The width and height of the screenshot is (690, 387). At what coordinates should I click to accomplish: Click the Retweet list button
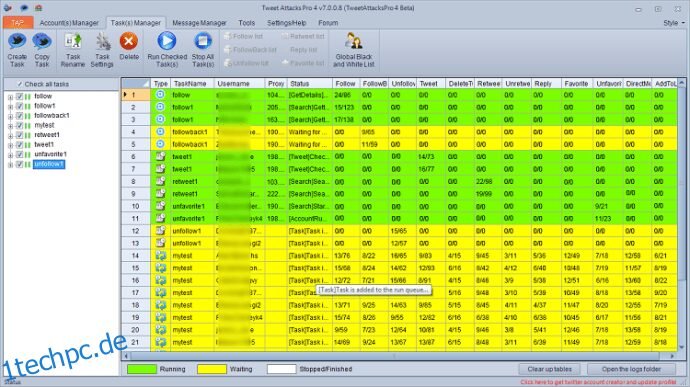(303, 37)
